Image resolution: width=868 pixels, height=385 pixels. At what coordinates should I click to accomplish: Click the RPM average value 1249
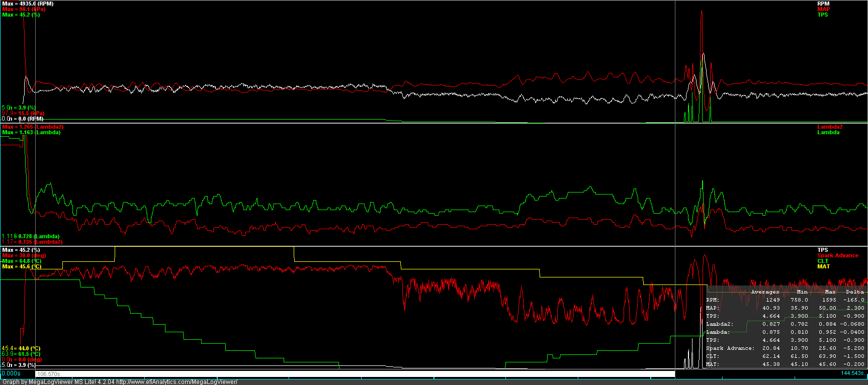pyautogui.click(x=773, y=300)
